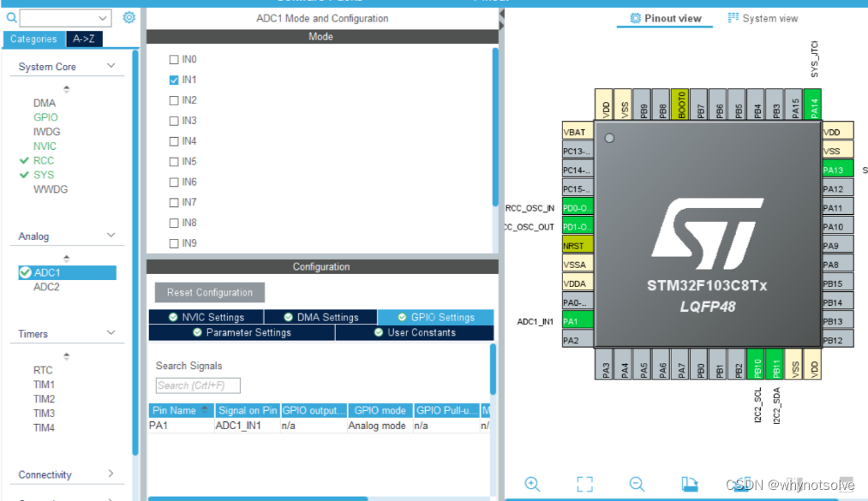The width and height of the screenshot is (868, 501).
Task: Open the Parameter Settings tab
Action: point(242,332)
